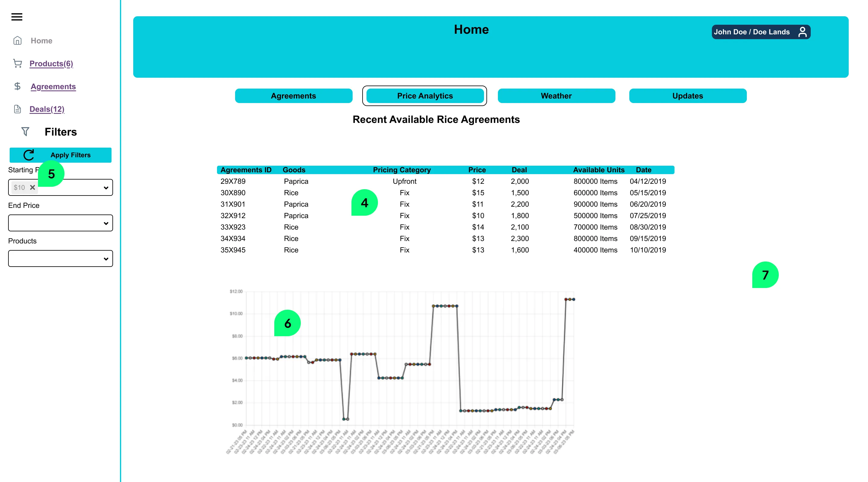Click the Deals document icon
This screenshot has width=868, height=482.
click(x=17, y=109)
